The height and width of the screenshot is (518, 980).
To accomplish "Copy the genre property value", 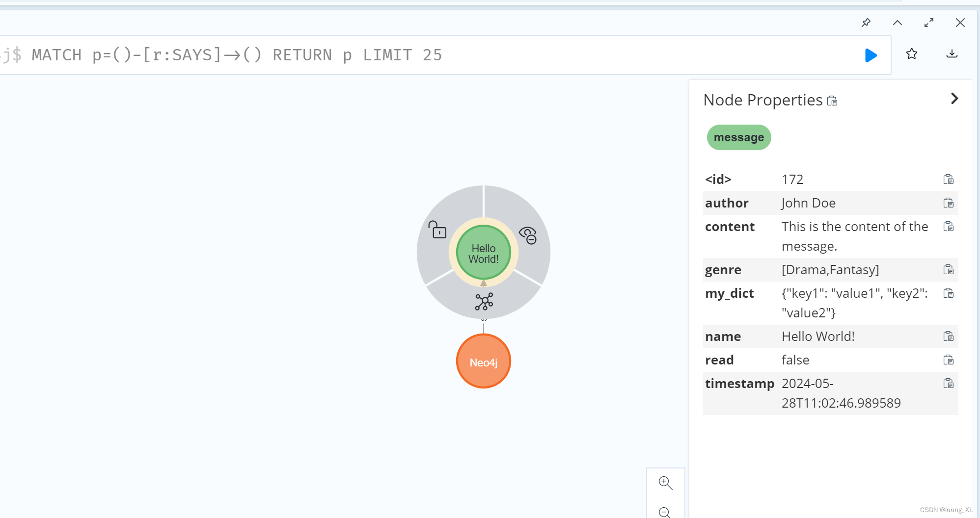I will pos(949,270).
